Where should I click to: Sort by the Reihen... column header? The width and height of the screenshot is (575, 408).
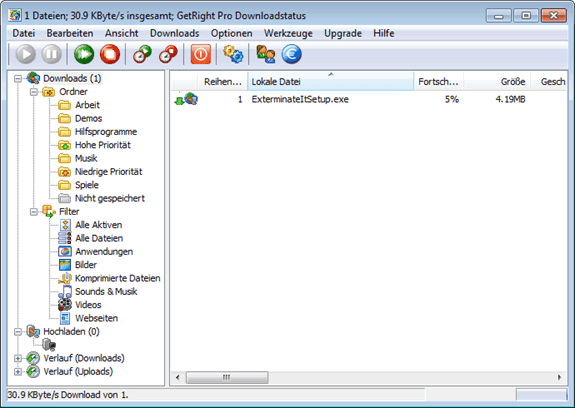[223, 81]
